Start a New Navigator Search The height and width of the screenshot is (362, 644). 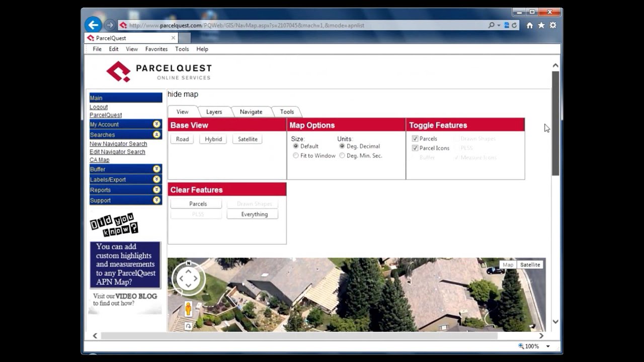[118, 144]
